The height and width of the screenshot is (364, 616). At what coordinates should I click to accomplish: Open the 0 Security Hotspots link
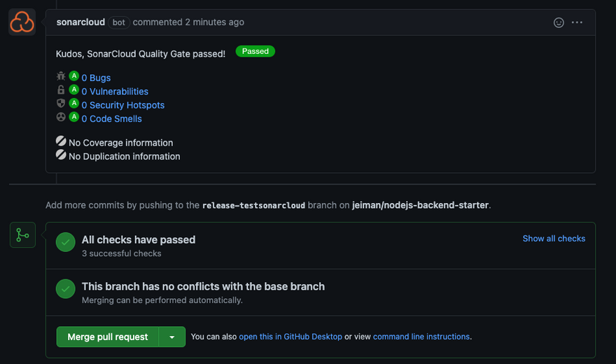tap(123, 105)
